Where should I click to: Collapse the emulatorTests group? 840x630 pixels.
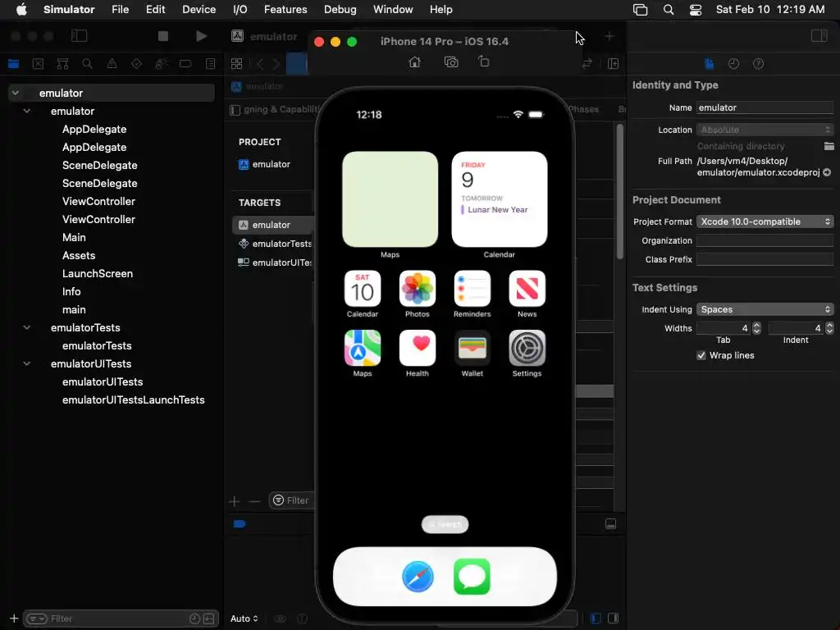(27, 327)
